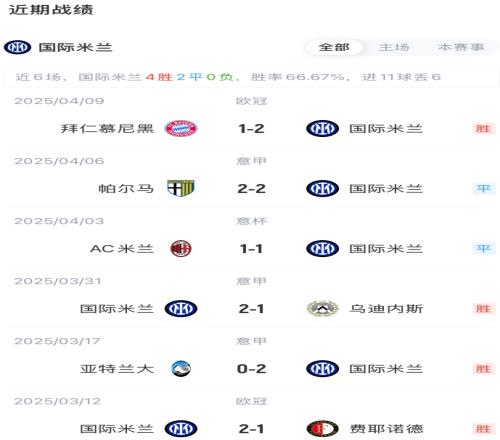Screen dimensions: 500x440
Task: Click the Atalanta club crest
Action: [x=181, y=369]
